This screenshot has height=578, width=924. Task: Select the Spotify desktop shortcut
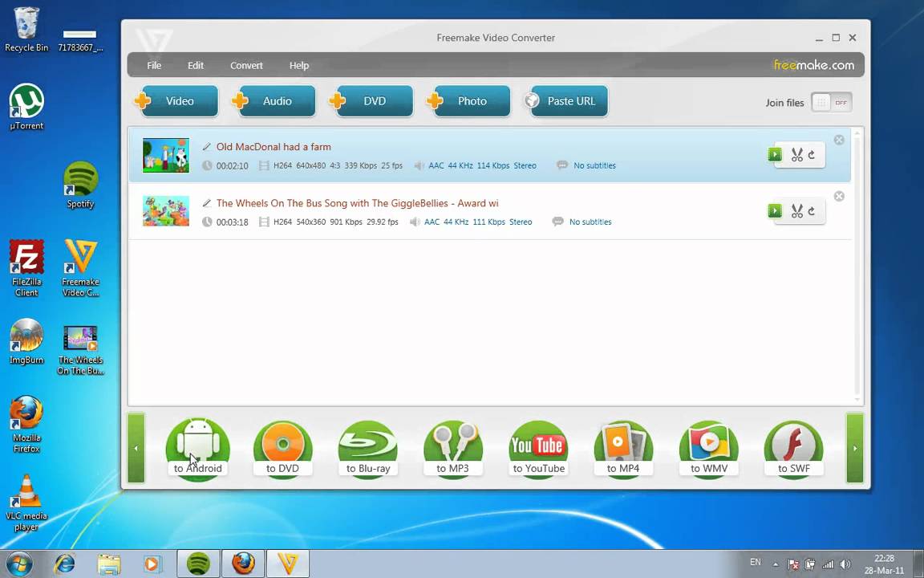click(80, 185)
